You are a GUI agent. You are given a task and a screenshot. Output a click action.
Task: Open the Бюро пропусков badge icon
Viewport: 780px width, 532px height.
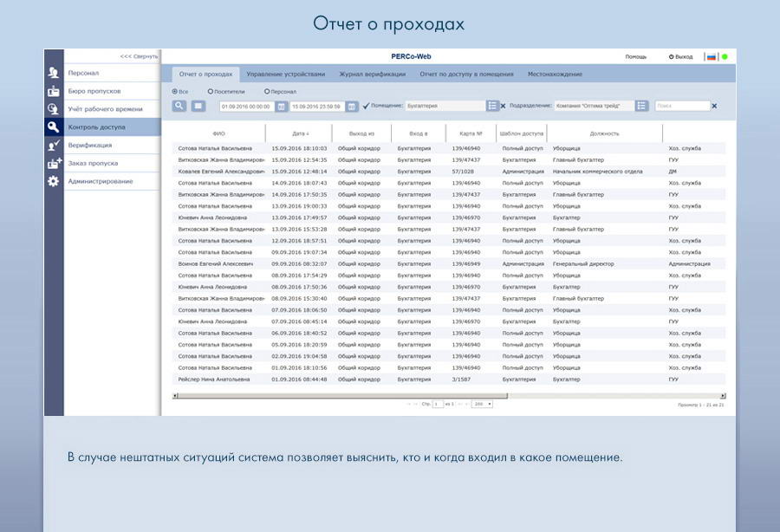(x=54, y=91)
